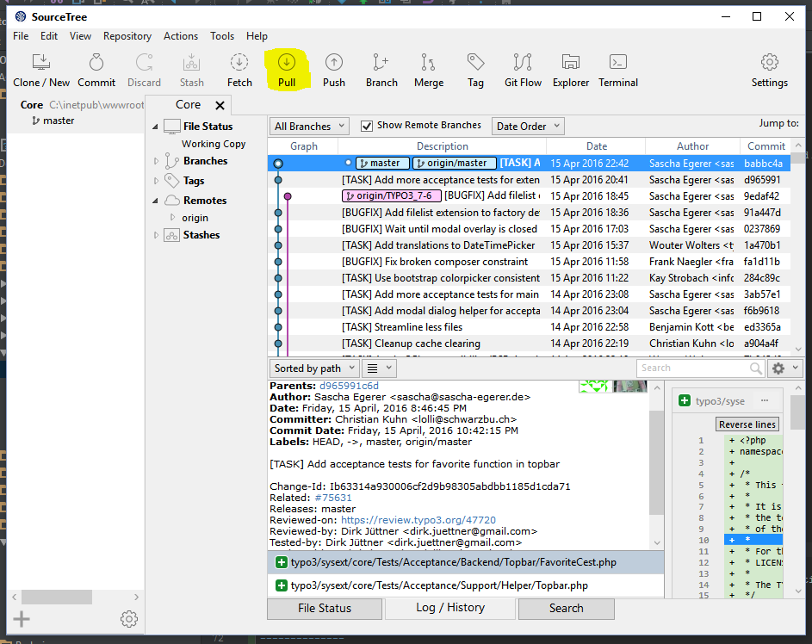Click the commit details vertical scrollbar
Image resolution: width=812 pixels, height=644 pixels.
(657, 465)
